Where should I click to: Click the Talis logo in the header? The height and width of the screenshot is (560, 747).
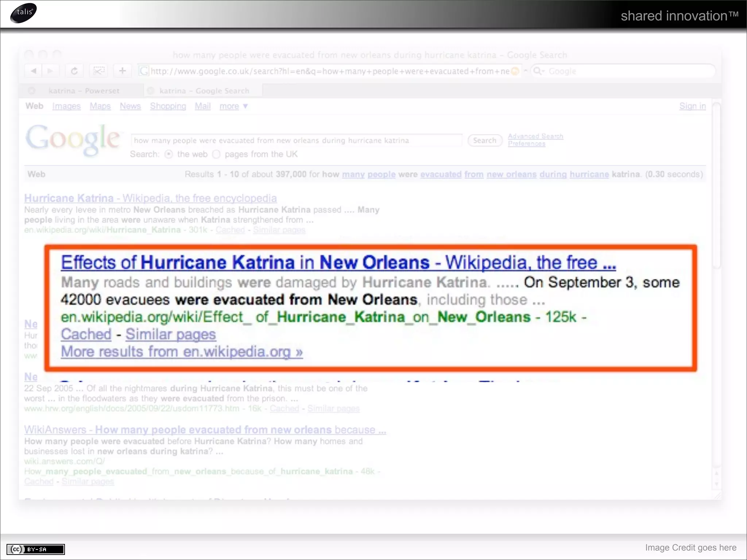24,13
